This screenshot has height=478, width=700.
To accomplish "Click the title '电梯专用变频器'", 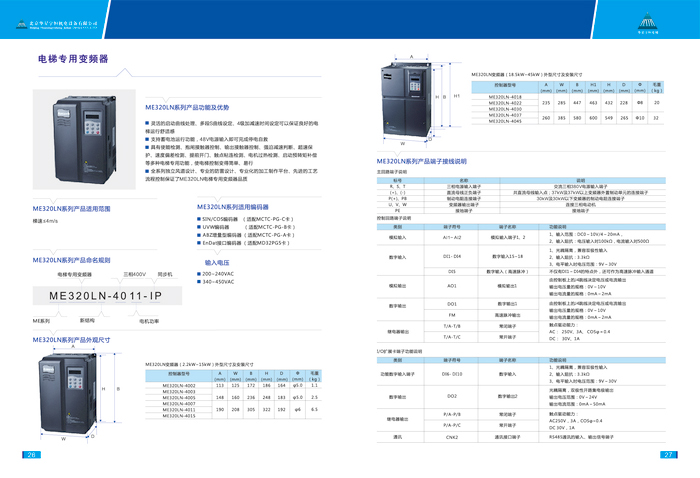I will click(73, 59).
